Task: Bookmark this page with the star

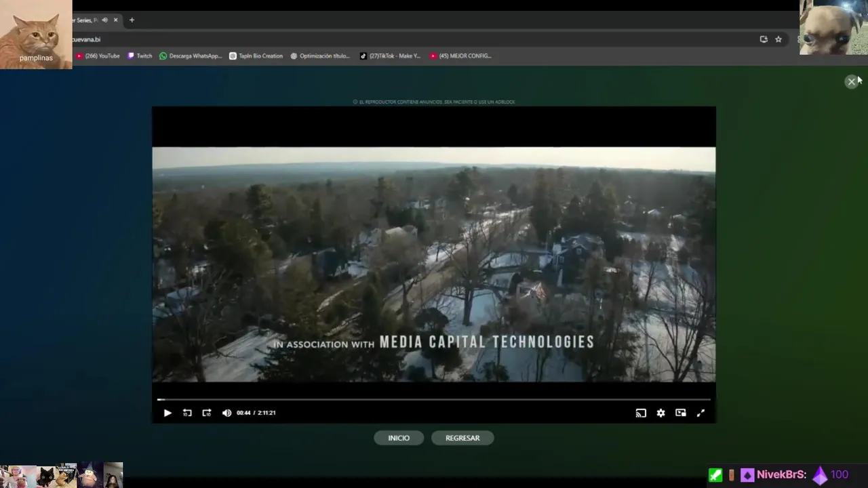Action: pyautogui.click(x=778, y=39)
